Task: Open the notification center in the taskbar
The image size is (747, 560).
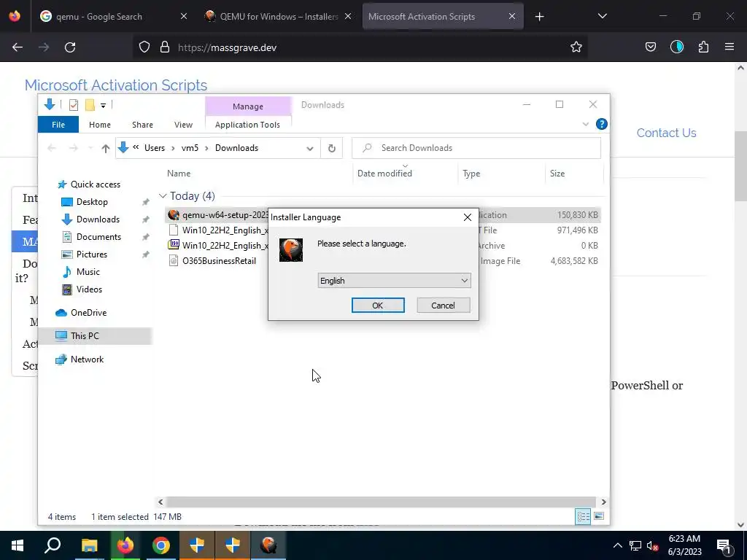Action: pyautogui.click(x=724, y=545)
